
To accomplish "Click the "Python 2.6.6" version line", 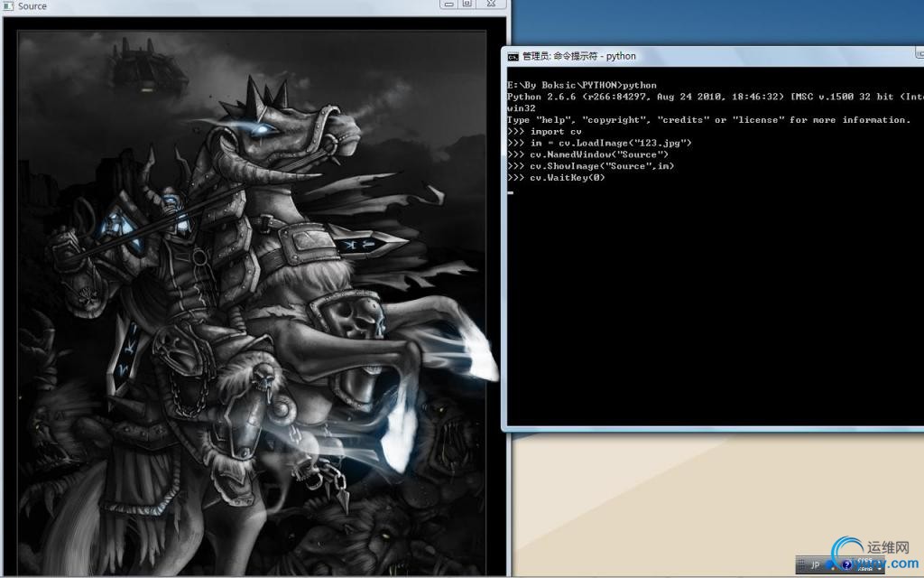I will (x=716, y=97).
